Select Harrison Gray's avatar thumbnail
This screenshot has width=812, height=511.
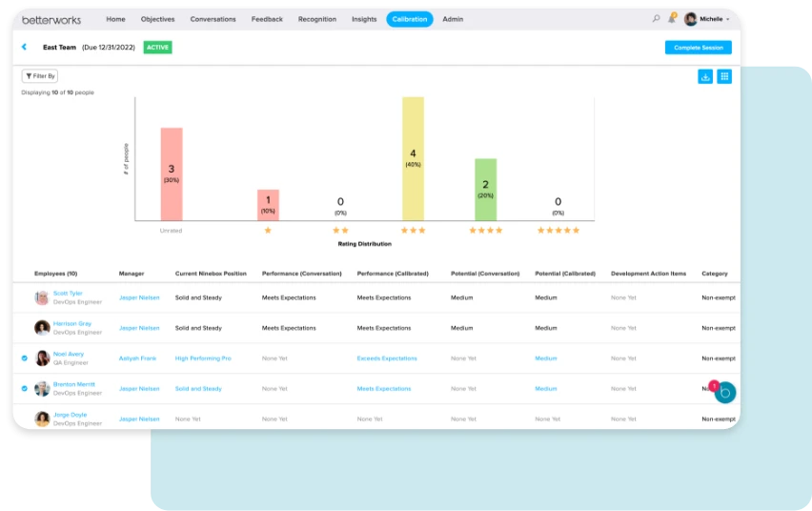click(x=42, y=328)
